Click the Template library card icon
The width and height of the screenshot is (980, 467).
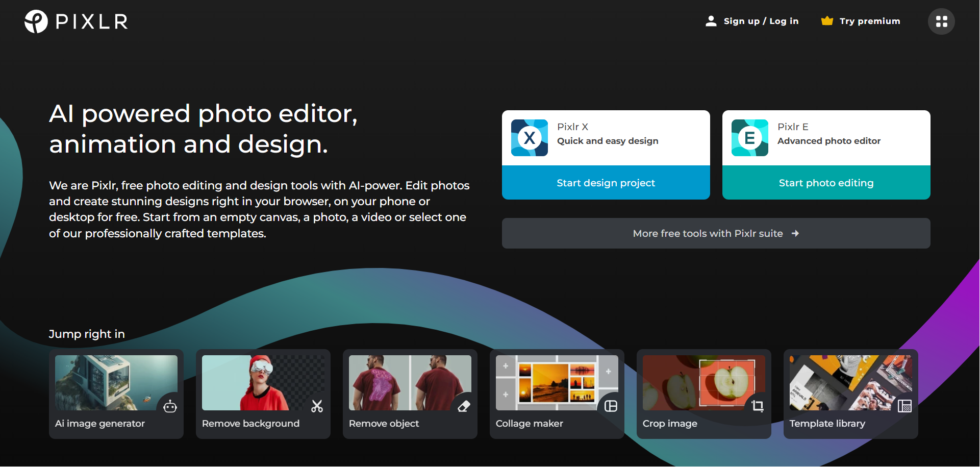click(904, 406)
